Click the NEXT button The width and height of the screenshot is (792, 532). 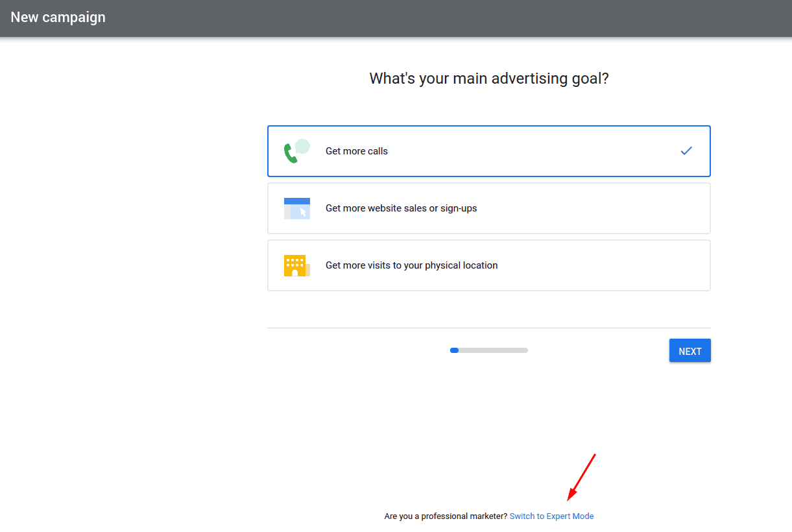(x=690, y=351)
